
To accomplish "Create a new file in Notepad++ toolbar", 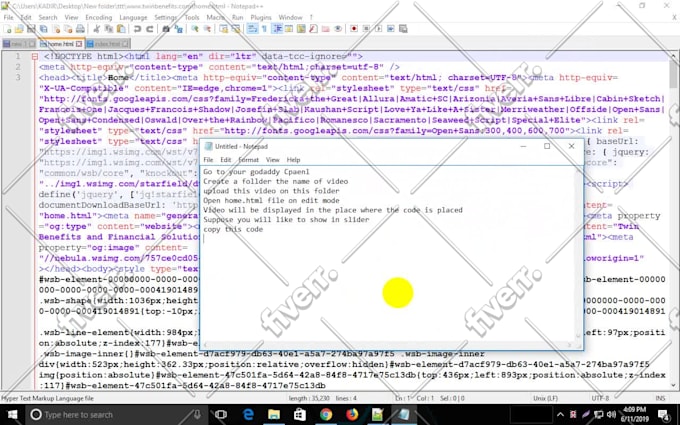I will point(7,29).
